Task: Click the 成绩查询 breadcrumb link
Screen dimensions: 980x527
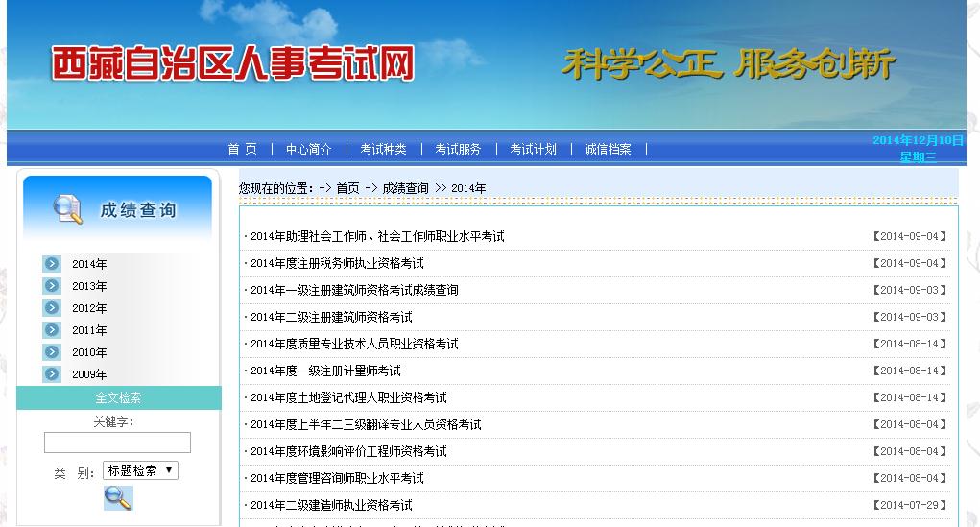Action: (x=405, y=188)
